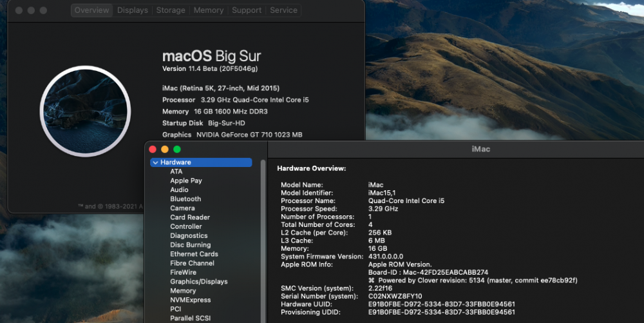The width and height of the screenshot is (644, 323).
Task: Open Ethernet Cards entry
Action: [x=194, y=254]
